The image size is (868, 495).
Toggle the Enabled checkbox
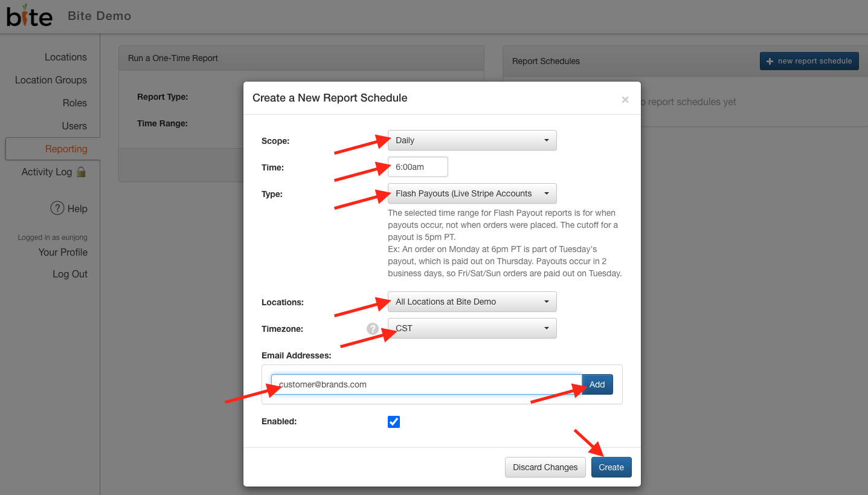(x=394, y=421)
